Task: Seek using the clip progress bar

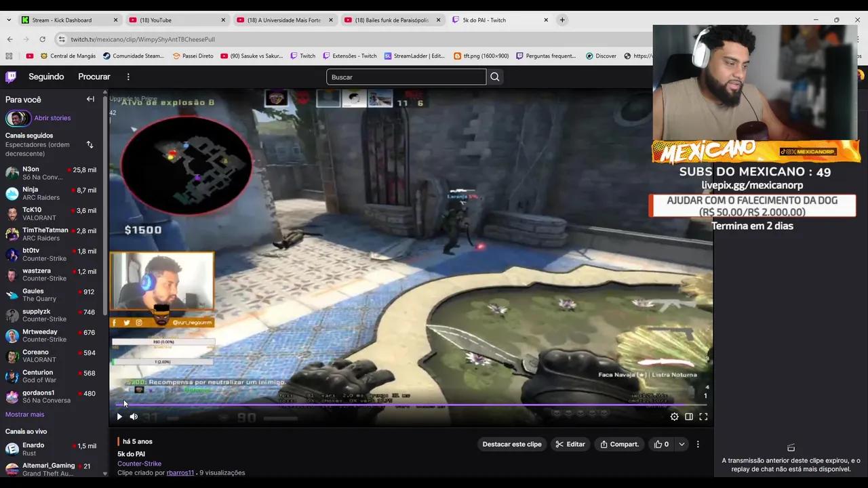Action: tap(411, 405)
